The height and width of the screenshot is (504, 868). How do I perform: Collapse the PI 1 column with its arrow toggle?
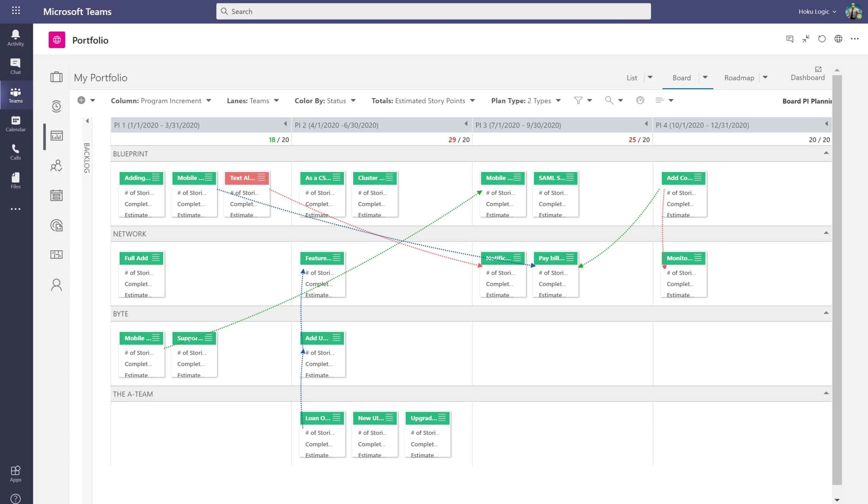point(286,124)
